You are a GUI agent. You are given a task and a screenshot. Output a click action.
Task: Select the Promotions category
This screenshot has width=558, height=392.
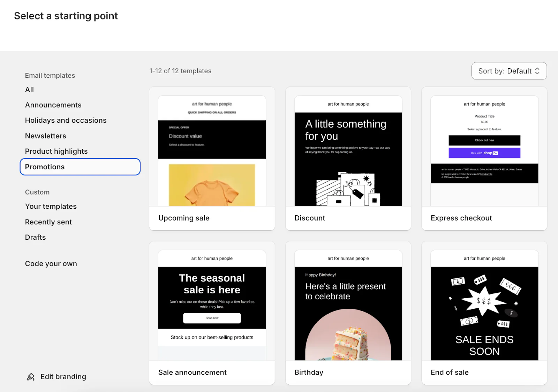(x=45, y=167)
